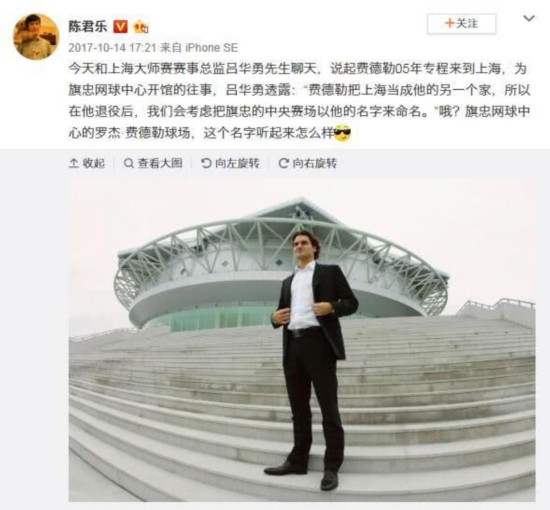
Task: Open the 陈君乐 username link
Action: click(88, 26)
